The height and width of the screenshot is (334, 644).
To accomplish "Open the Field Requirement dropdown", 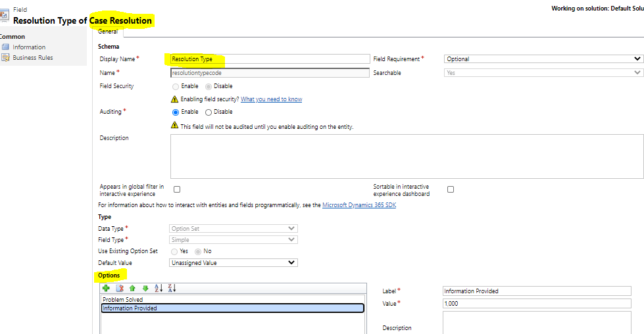I will 543,59.
